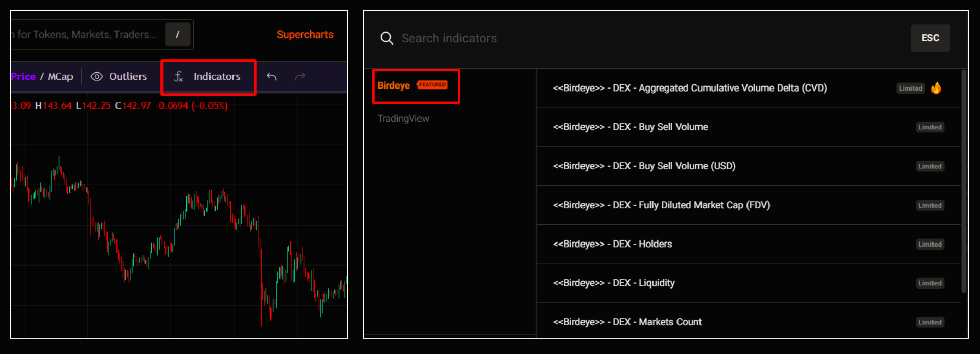Click Limited badge on Buy Sell Volume row
The image size is (980, 354).
pos(929,127)
